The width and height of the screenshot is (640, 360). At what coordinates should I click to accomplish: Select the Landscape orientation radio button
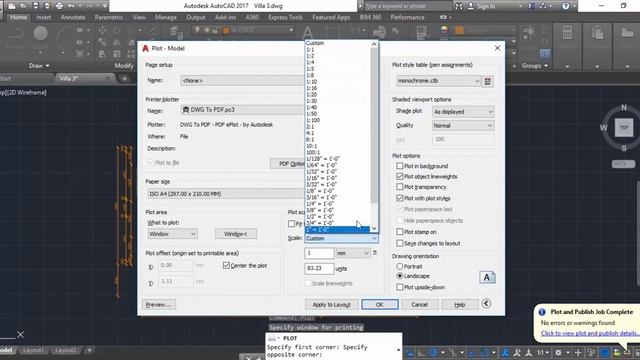click(x=400, y=276)
